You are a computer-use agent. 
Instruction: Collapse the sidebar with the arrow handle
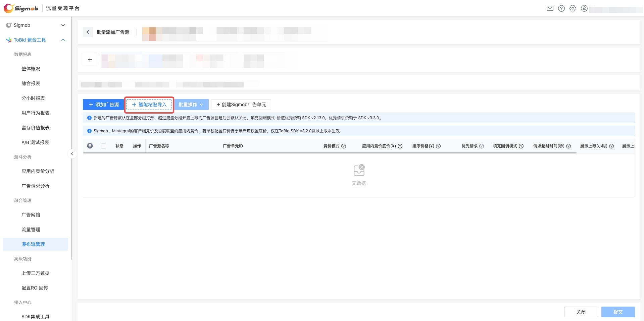(72, 154)
